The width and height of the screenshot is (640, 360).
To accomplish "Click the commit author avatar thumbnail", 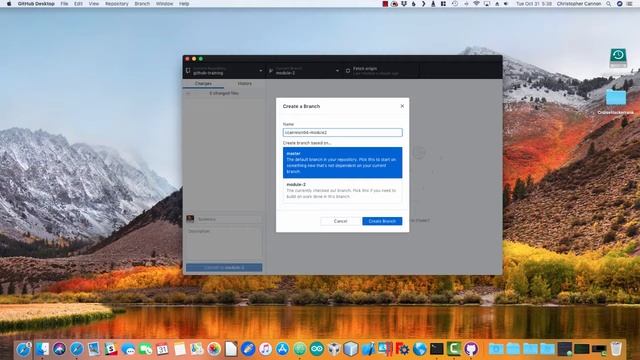I will pos(190,219).
